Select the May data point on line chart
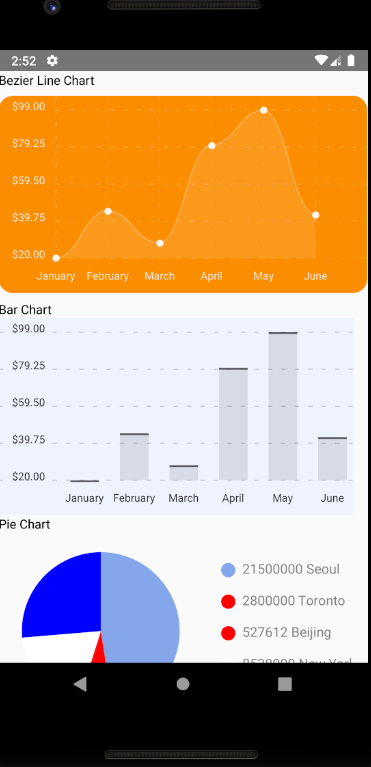Viewport: 371px width, 767px height. pyautogui.click(x=264, y=110)
